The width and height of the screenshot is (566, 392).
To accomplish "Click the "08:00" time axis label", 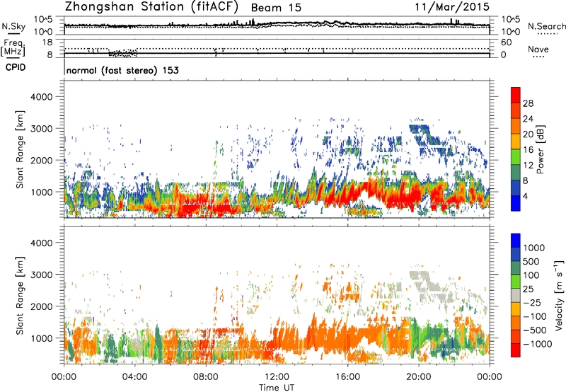I will 206,377.
